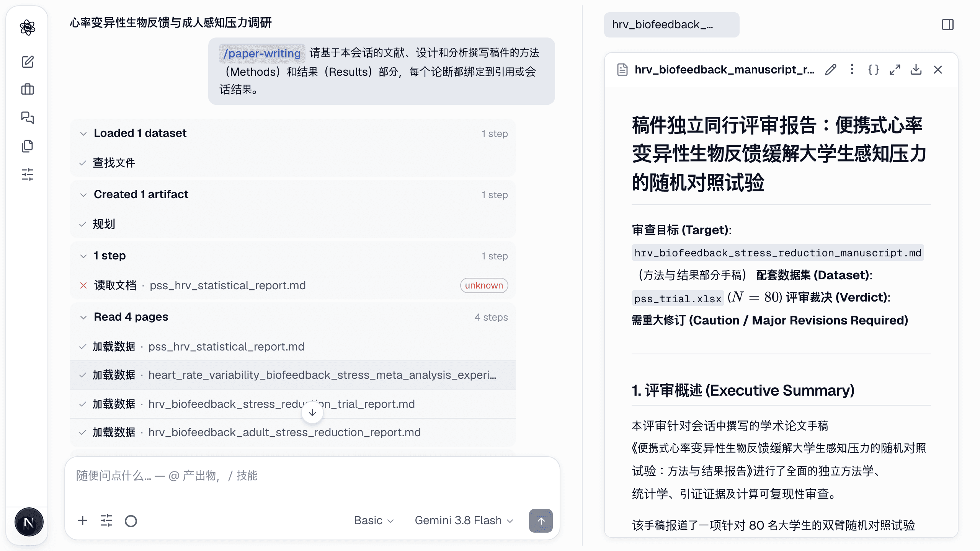Open the 查找文件 step row
This screenshot has height=551, width=980.
tap(293, 163)
